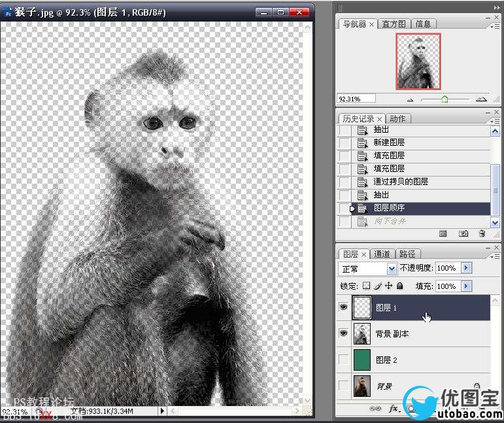Switch to the 路径 tab

407,254
